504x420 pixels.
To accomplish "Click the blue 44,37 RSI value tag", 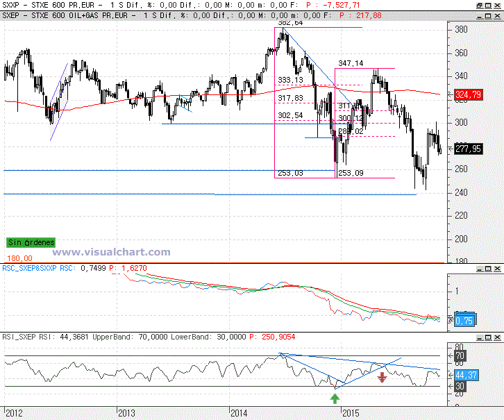I will click(466, 375).
